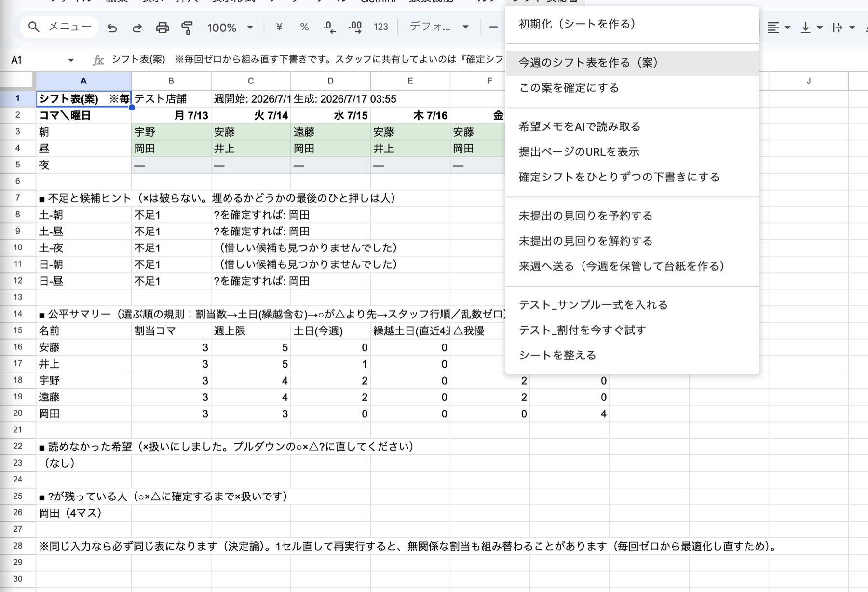Decrease decimal places icon

(329, 28)
